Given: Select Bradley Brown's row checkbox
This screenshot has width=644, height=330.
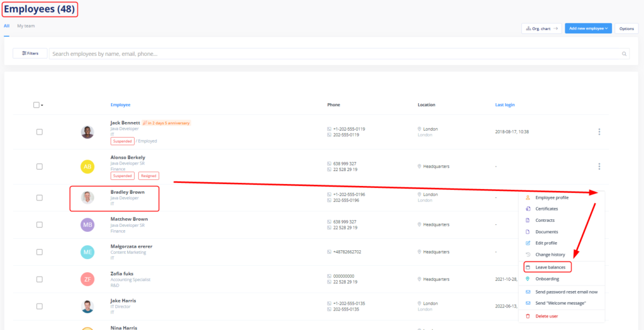Looking at the screenshot, I should coord(40,197).
